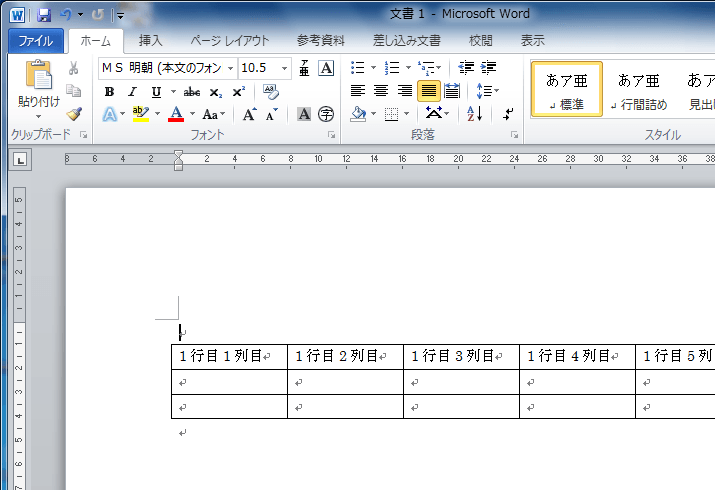Click the Copy icon in the clipboard group

73,91
